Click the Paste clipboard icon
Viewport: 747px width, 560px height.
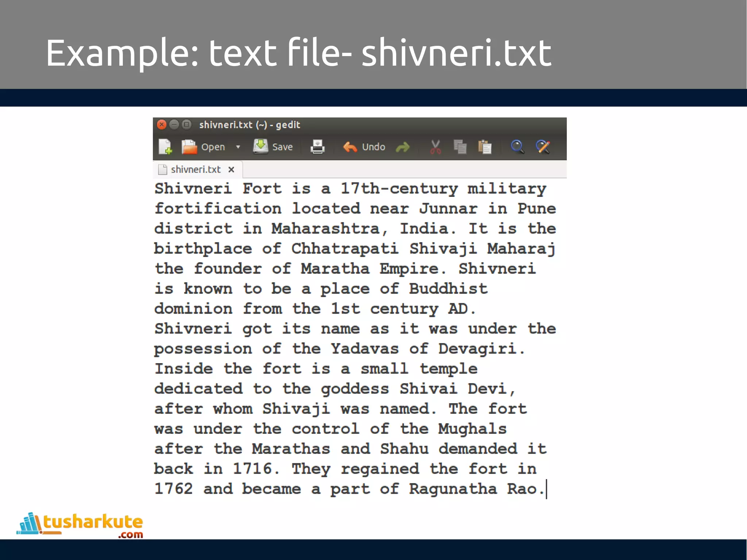point(485,147)
